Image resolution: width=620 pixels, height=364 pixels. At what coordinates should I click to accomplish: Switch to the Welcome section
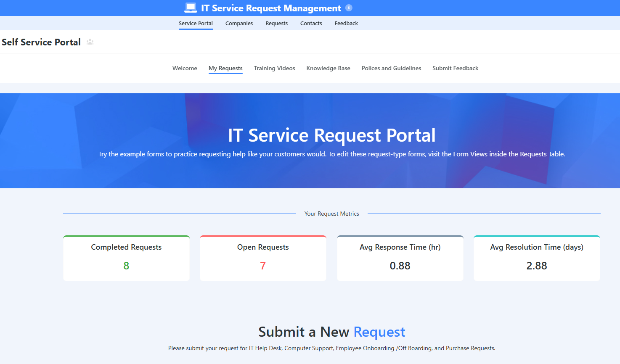[185, 68]
